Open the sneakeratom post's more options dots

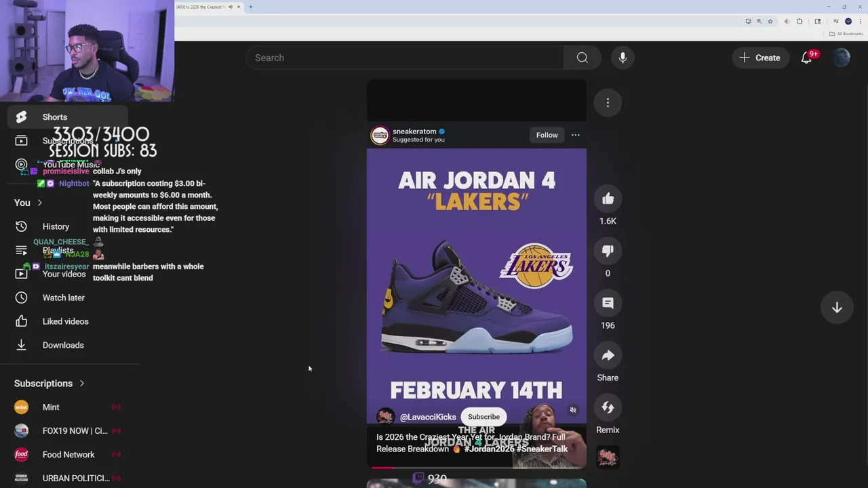tap(575, 135)
